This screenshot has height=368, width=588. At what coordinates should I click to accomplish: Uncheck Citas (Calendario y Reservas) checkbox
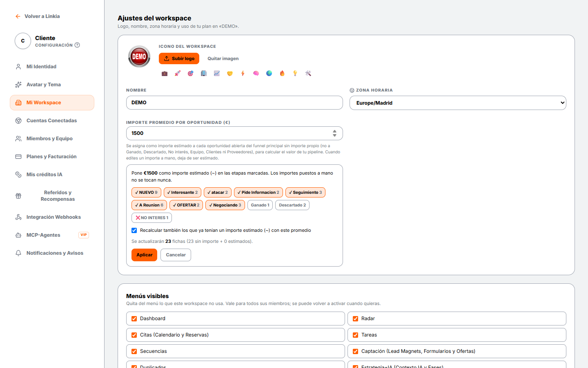tap(134, 335)
